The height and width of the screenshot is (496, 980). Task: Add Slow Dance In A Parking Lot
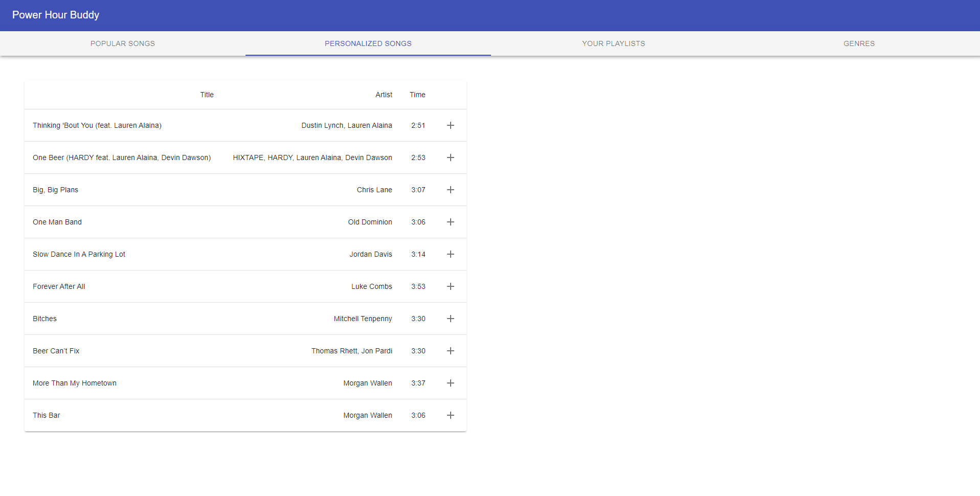tap(451, 254)
